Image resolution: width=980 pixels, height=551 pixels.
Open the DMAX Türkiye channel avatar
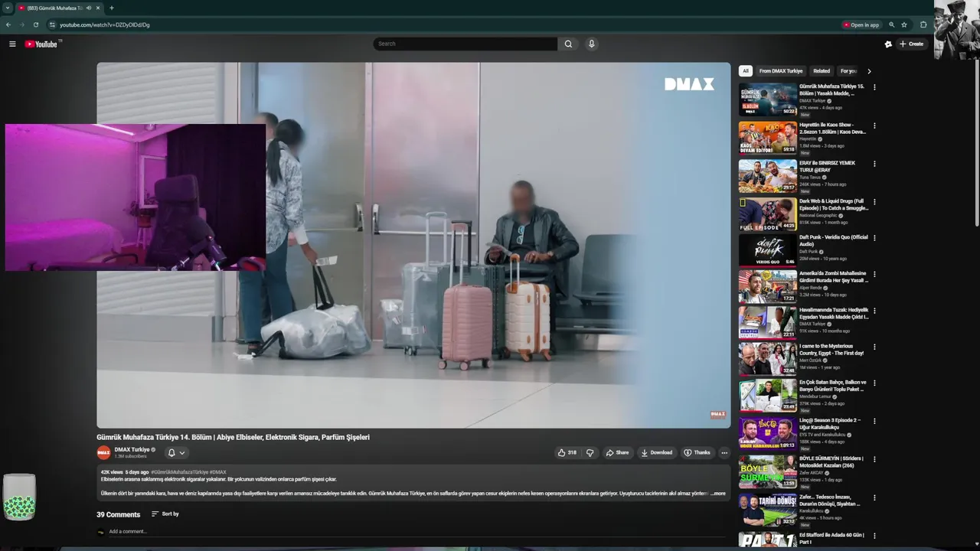pos(103,452)
